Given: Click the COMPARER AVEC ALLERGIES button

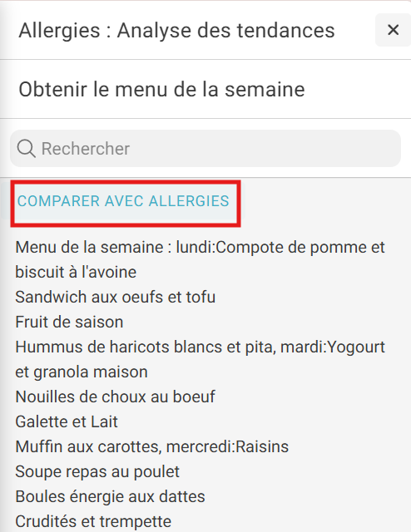Looking at the screenshot, I should 123,201.
